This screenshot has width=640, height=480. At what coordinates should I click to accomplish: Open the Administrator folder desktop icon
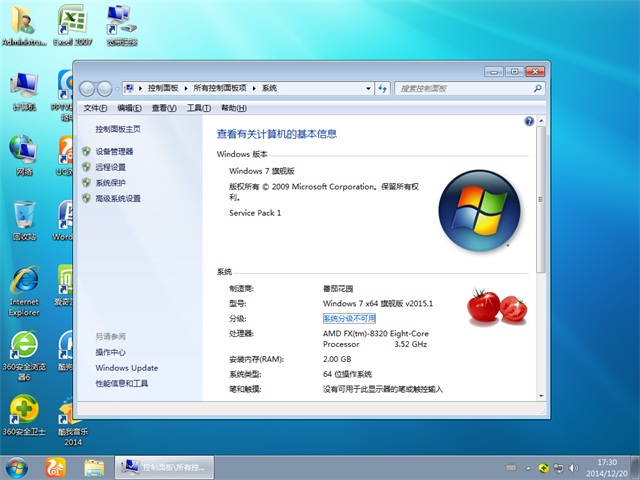coord(24,25)
